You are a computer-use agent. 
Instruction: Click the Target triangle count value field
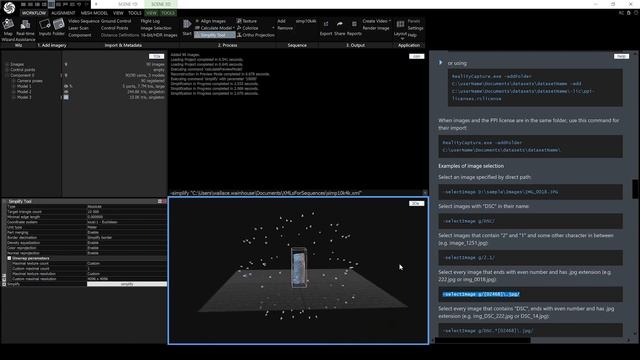127,212
